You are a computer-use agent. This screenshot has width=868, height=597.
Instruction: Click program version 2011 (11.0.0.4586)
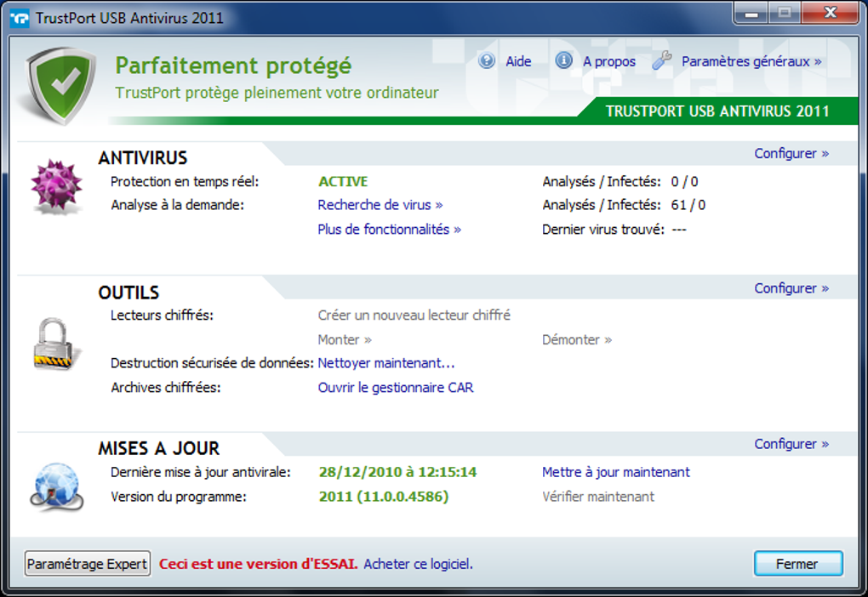[384, 497]
